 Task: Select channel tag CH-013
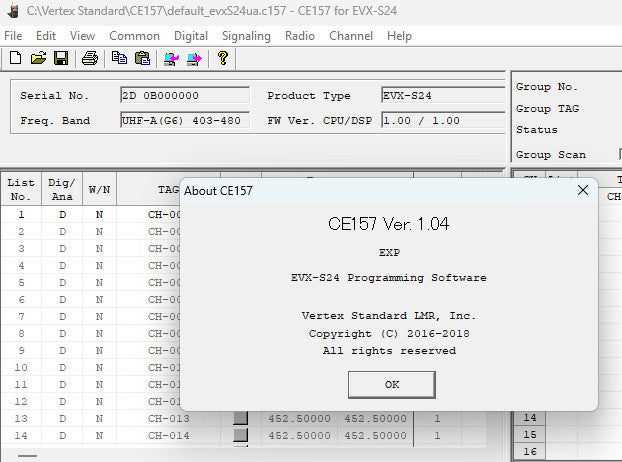169,418
